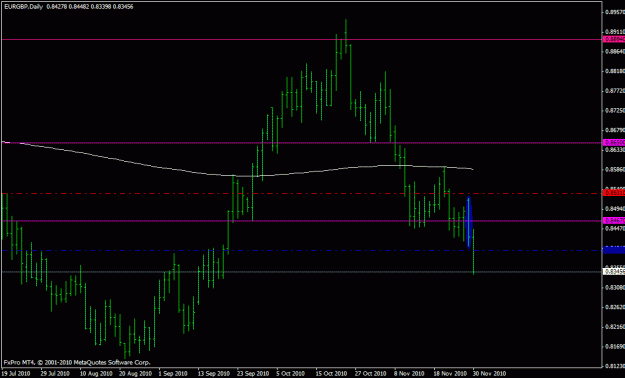The image size is (625, 378).
Task: Click the white current price label 0.83456
Action: click(x=614, y=272)
